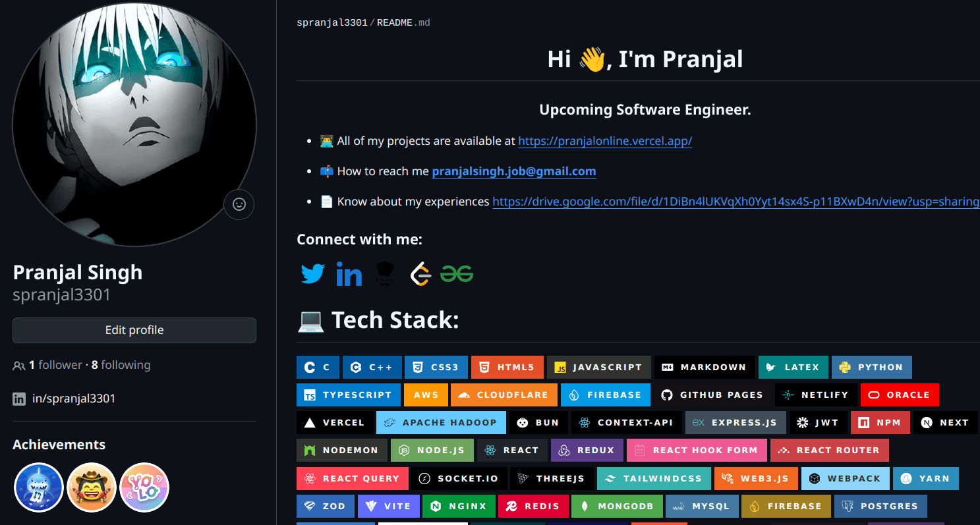Click the AWS badge
The image size is (980, 525).
(426, 395)
